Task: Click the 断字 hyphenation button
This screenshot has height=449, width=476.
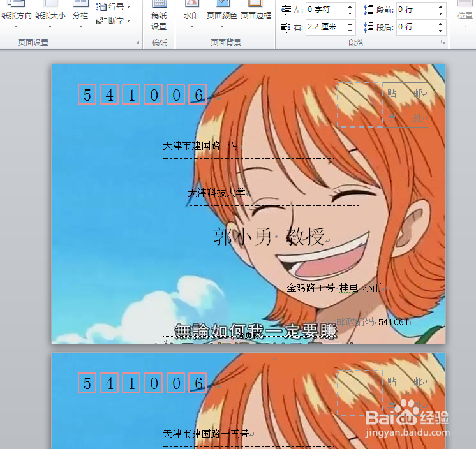Action: click(x=113, y=21)
